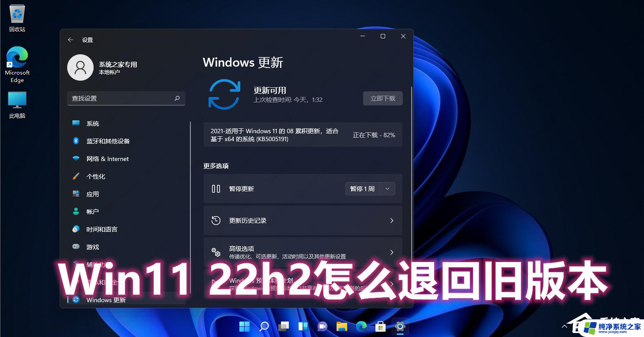
Task: Focus the 查找设置 search box
Action: (126, 98)
